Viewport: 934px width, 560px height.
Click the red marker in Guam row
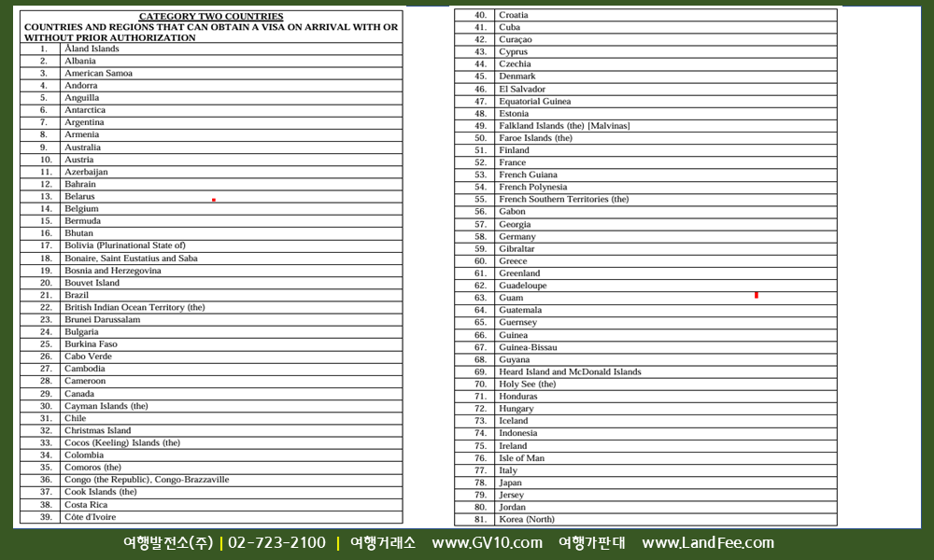pyautogui.click(x=756, y=296)
